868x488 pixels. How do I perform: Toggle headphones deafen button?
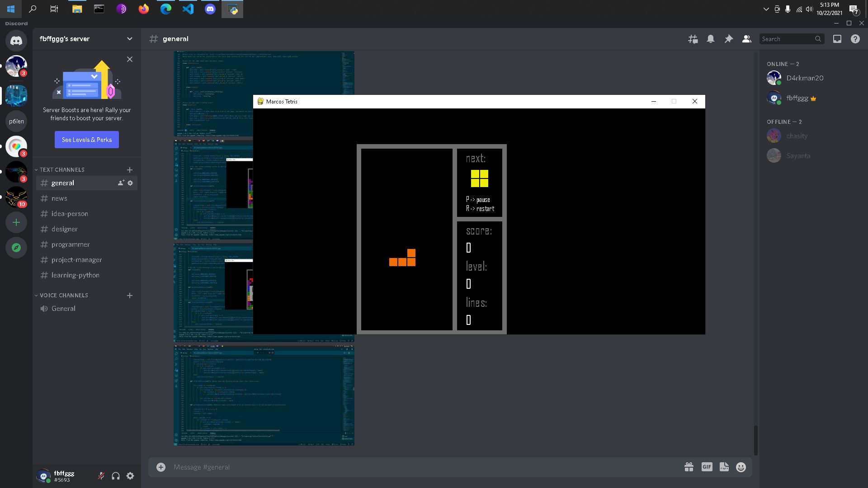[x=116, y=476]
